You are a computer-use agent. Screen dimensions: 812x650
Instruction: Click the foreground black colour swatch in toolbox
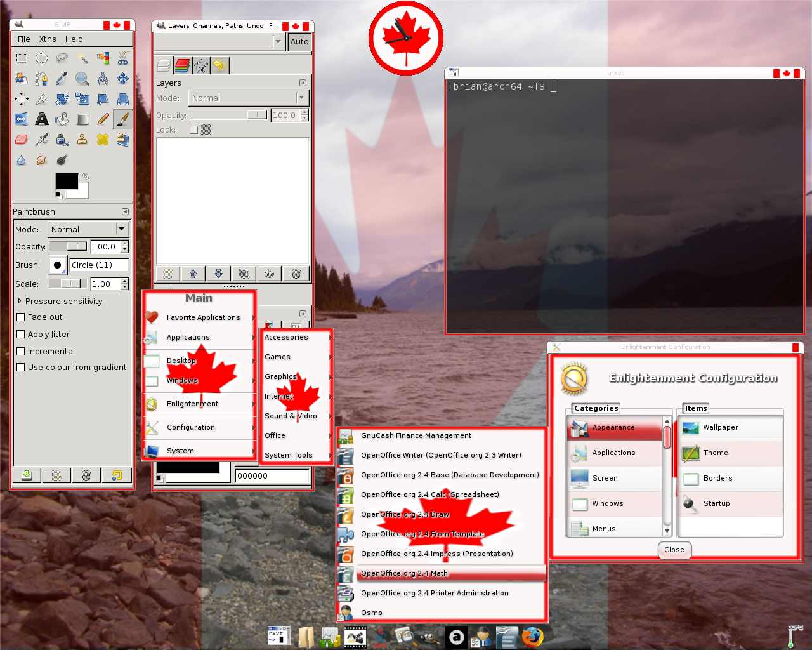point(67,182)
